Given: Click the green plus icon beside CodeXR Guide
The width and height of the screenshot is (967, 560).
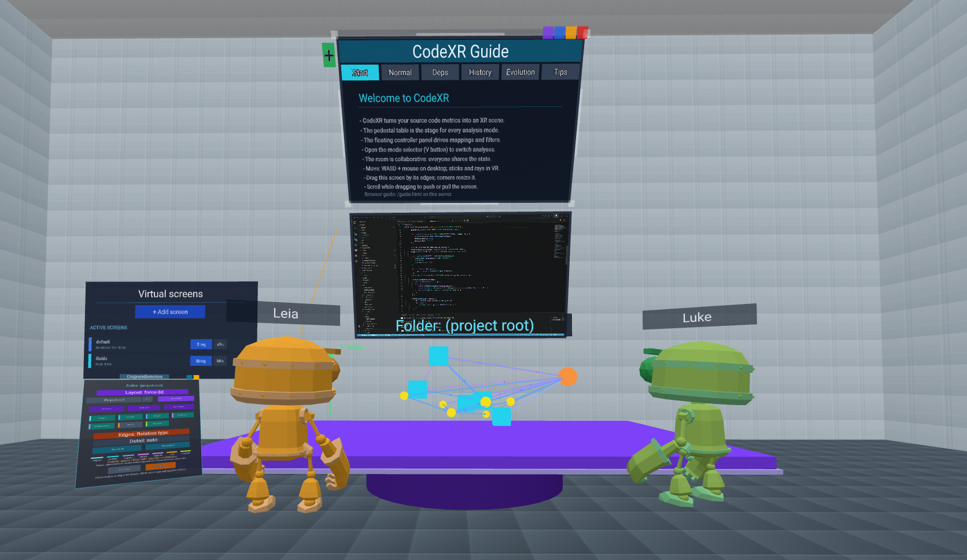Looking at the screenshot, I should 329,55.
